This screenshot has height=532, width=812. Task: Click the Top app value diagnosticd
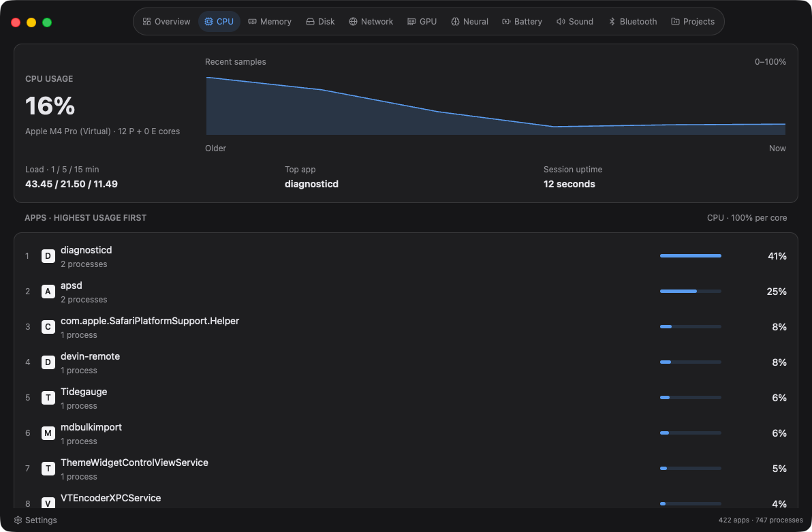tap(311, 184)
